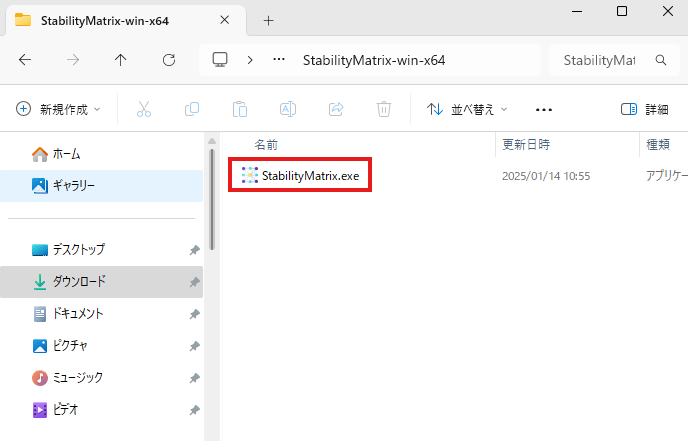Click the date 2025/01/14 10:55

(546, 176)
